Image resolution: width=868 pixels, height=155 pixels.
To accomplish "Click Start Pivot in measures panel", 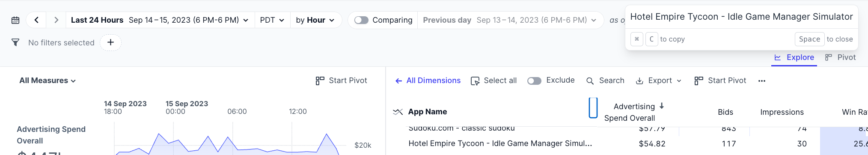I will click(x=341, y=80).
